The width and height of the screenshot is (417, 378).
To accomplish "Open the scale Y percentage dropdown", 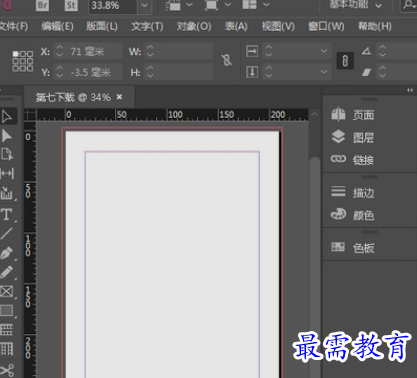I will pos(323,72).
